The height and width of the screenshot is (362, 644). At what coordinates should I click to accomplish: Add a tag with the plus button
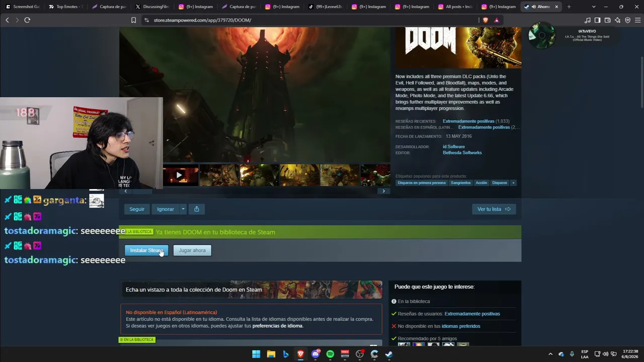pos(513,183)
